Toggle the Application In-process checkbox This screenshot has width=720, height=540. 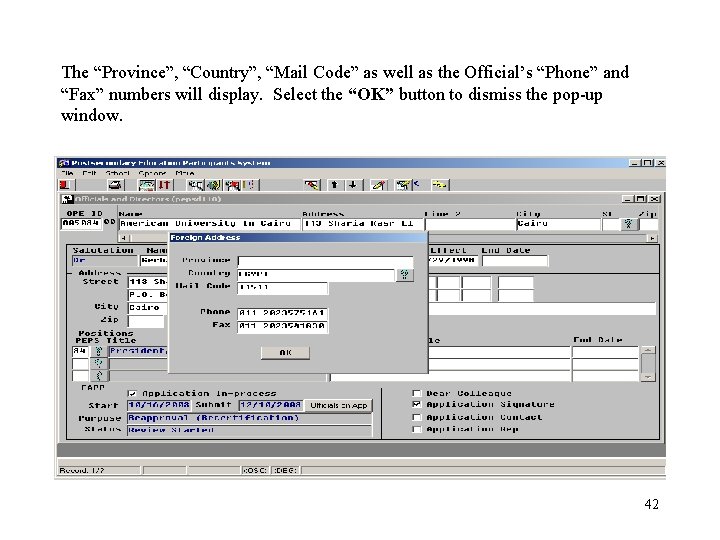[133, 394]
